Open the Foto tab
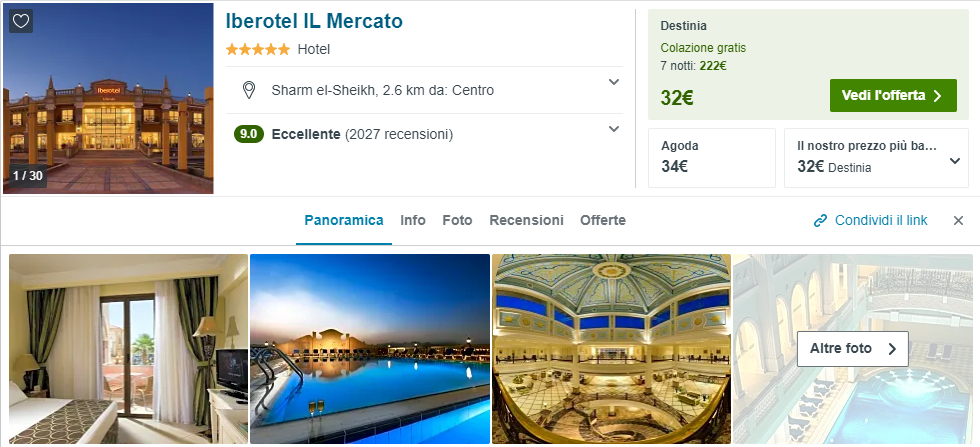This screenshot has height=447, width=980. (x=457, y=220)
